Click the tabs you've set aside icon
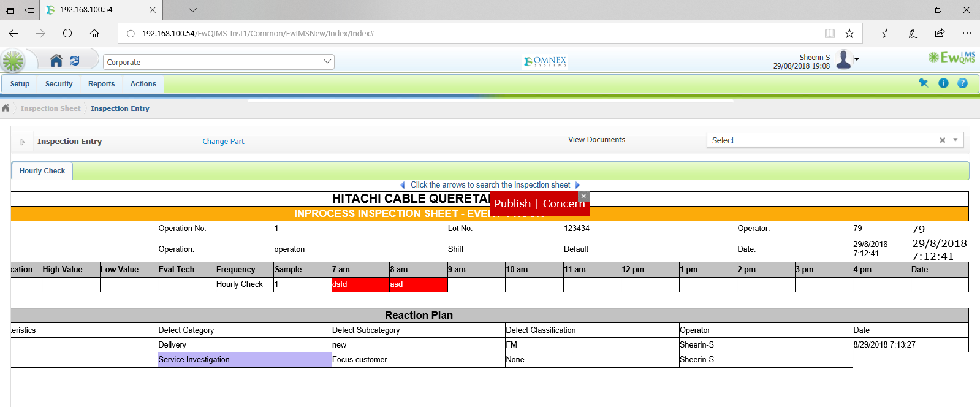 (x=9, y=10)
